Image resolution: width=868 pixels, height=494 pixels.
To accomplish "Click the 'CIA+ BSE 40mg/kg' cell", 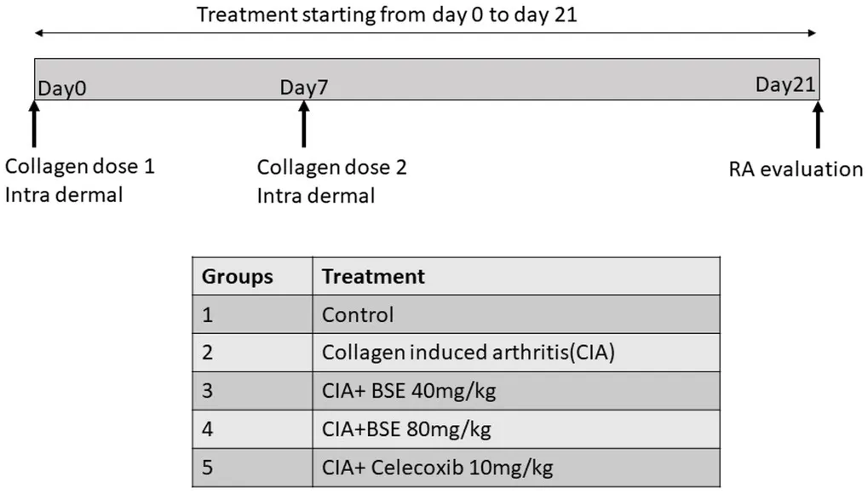I will (407, 391).
